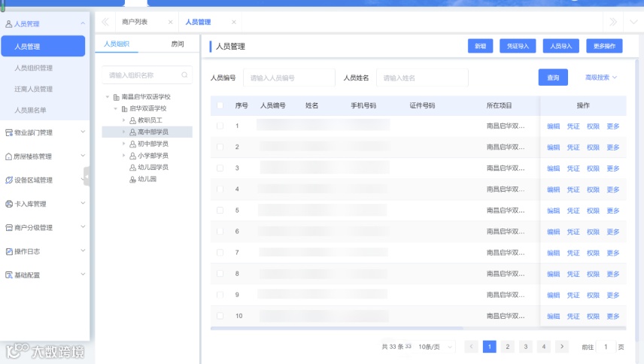Check the box for row 5
This screenshot has width=644, height=364.
coord(220,211)
